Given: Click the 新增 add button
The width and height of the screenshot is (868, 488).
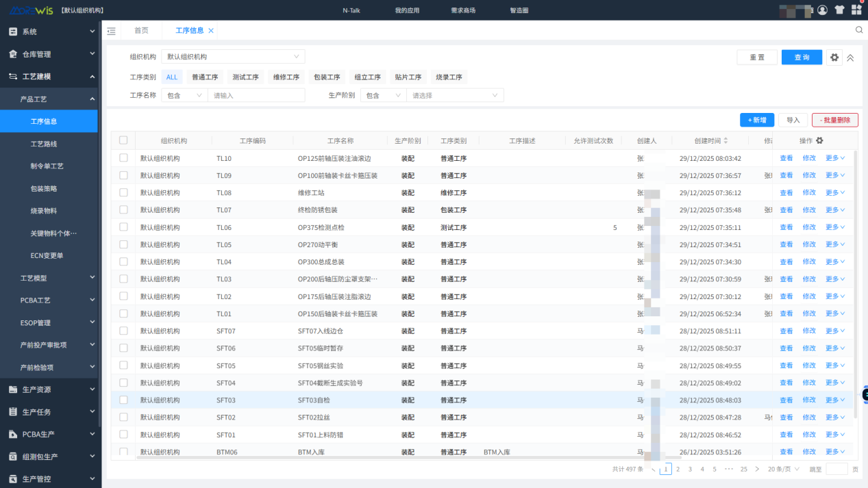Looking at the screenshot, I should [757, 120].
